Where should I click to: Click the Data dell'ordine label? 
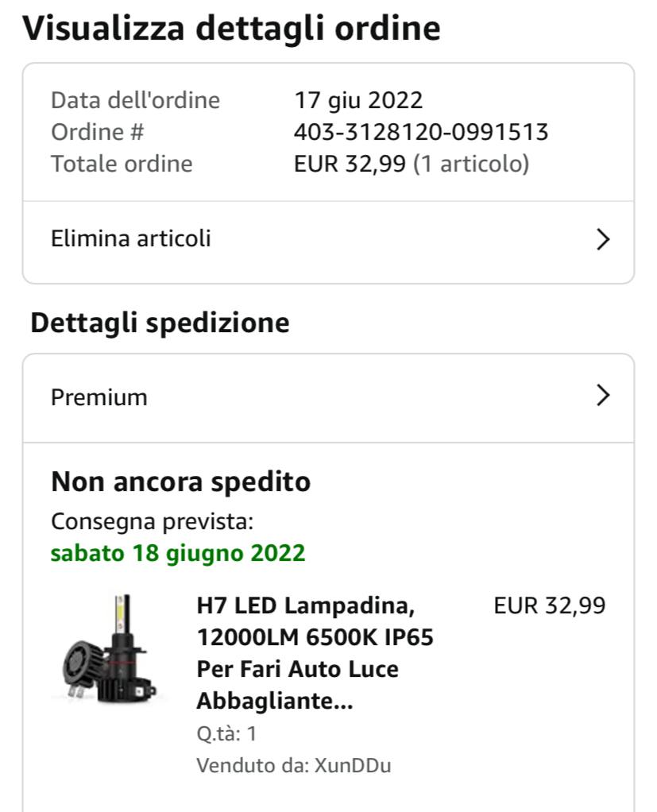pyautogui.click(x=135, y=100)
